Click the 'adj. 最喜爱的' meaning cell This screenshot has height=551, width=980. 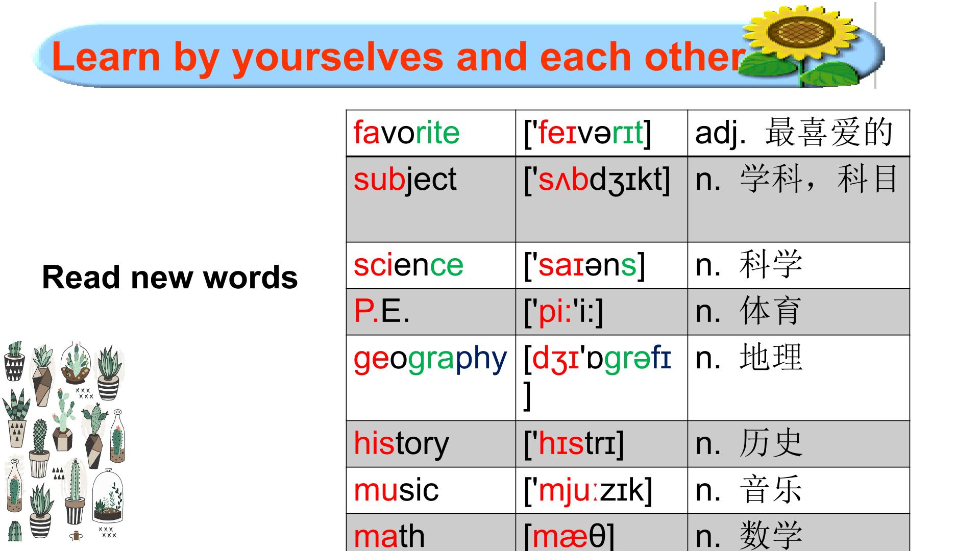click(x=799, y=133)
